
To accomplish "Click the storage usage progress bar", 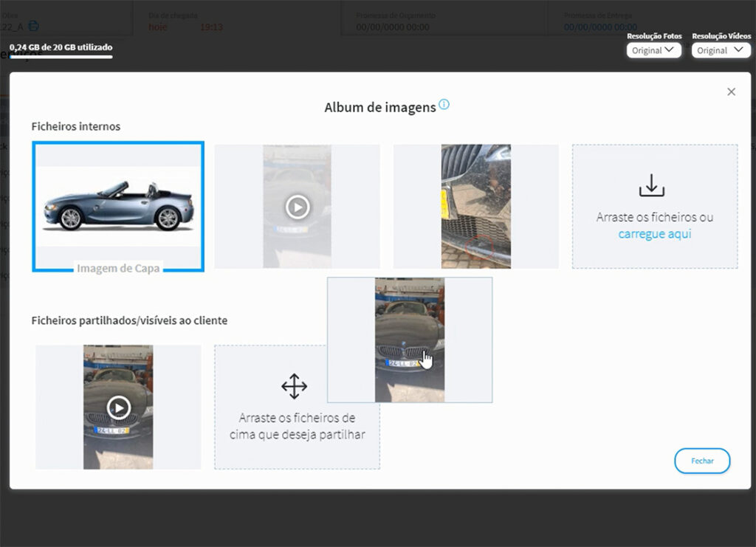I will 61,57.
